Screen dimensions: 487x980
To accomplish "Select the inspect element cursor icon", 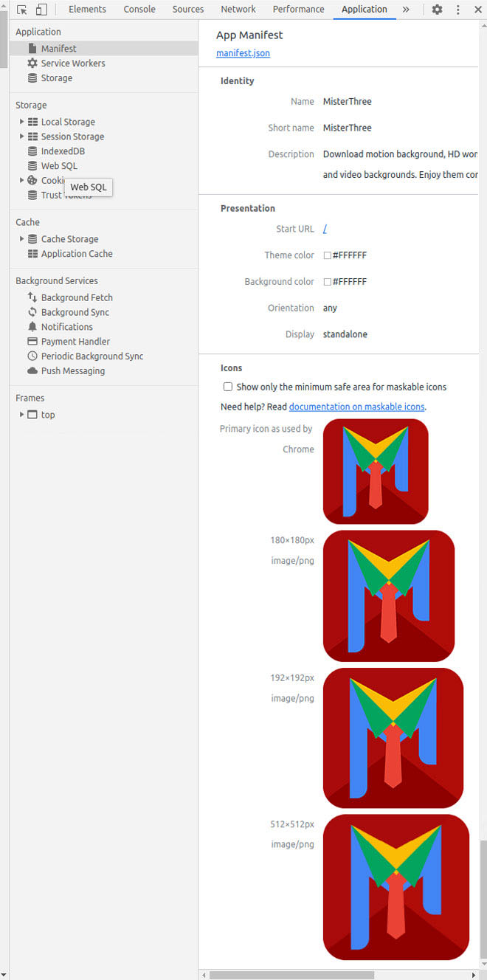I will [x=22, y=10].
